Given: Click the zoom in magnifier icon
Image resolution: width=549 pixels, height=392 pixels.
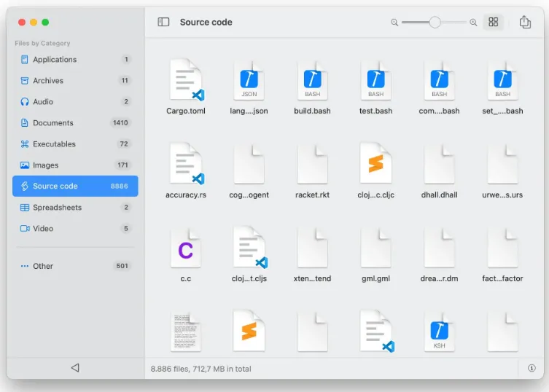Looking at the screenshot, I should click(x=473, y=23).
